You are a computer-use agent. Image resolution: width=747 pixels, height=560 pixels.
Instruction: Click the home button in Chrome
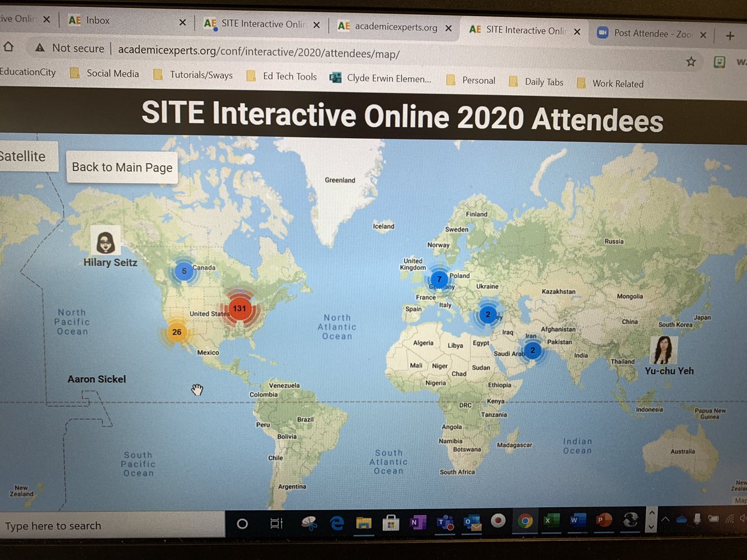coord(9,47)
